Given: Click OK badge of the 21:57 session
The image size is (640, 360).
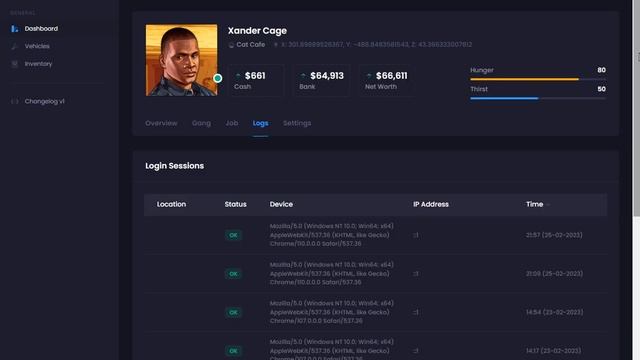Looking at the screenshot, I should (233, 235).
